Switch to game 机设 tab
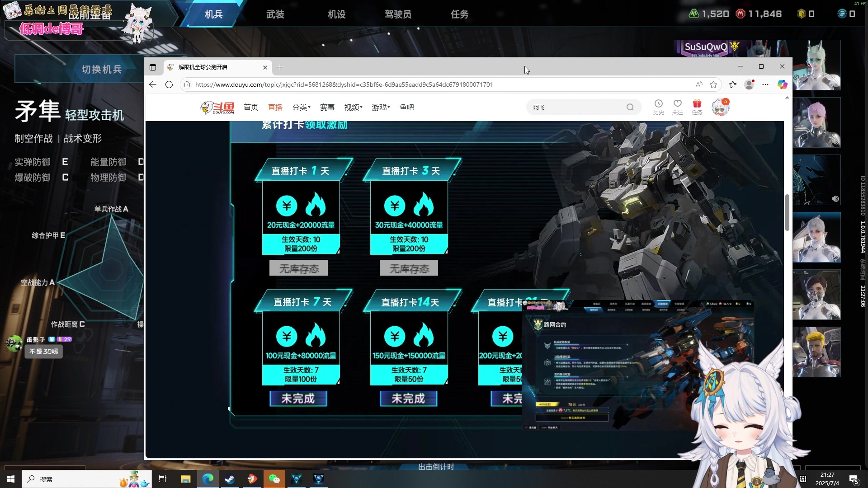868x488 pixels. [x=337, y=14]
